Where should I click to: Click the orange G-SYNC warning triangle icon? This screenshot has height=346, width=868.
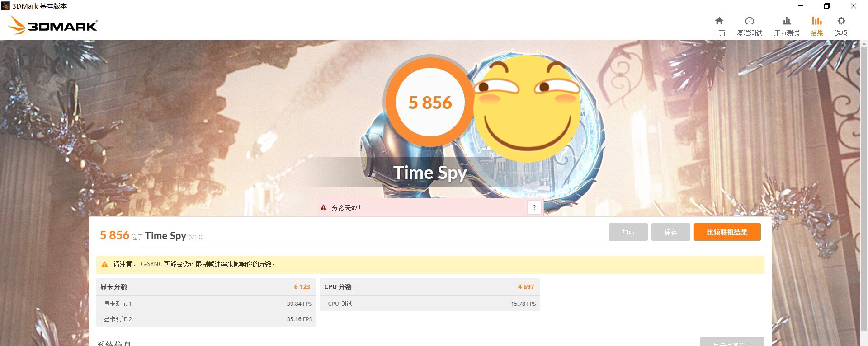point(104,264)
